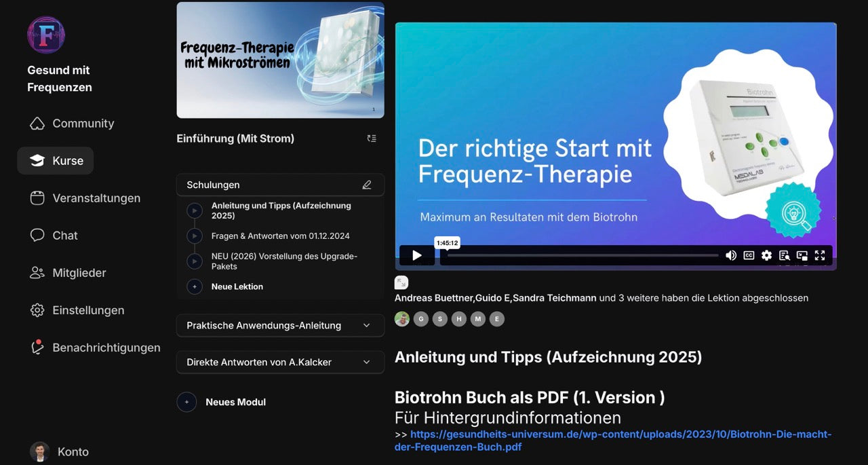Screen dimensions: 868x465
Task: Add a lesson via Neue Lektion button
Action: point(237,286)
